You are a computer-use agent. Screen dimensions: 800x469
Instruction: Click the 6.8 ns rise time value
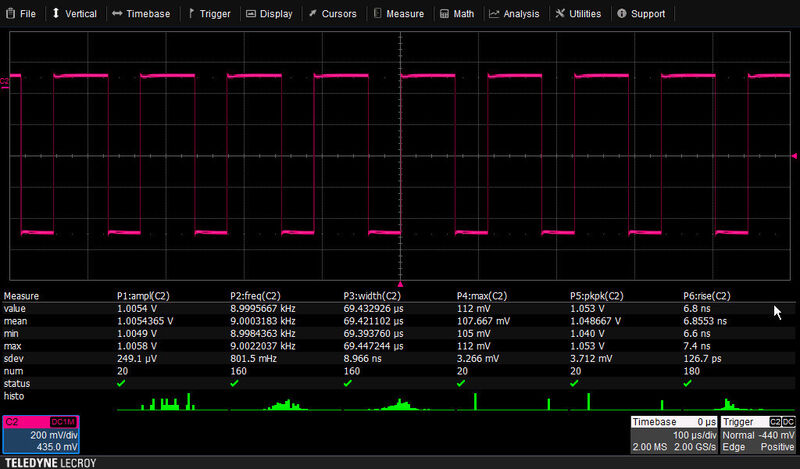pyautogui.click(x=697, y=309)
